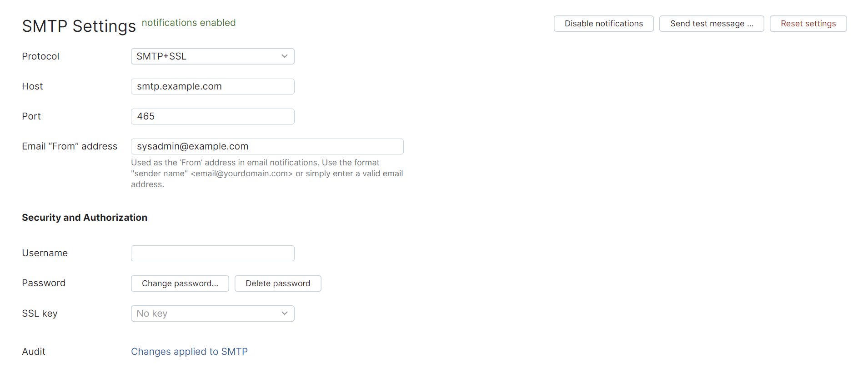868x368 pixels.
Task: Click the 'notifications enabled' status text
Action: [189, 23]
